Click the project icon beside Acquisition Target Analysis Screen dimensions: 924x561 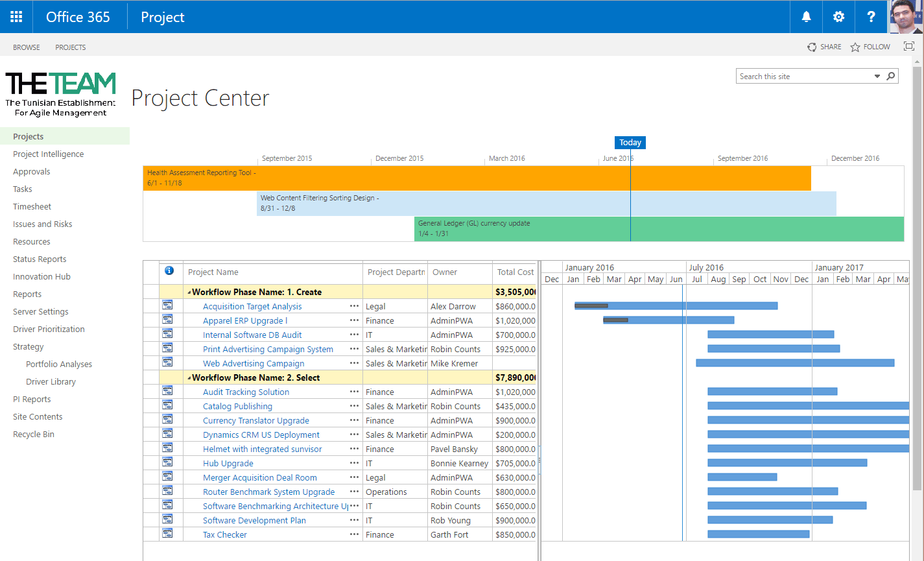pos(167,306)
